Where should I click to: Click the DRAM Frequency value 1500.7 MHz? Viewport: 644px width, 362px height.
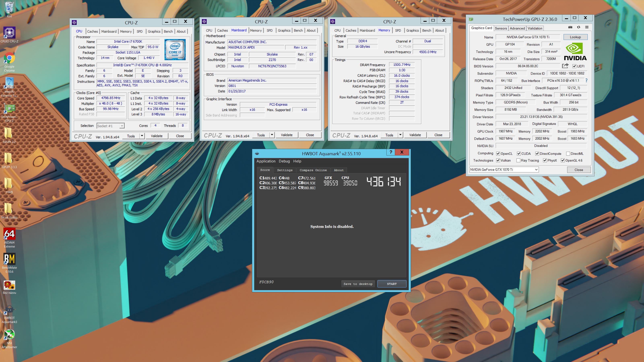(x=401, y=65)
